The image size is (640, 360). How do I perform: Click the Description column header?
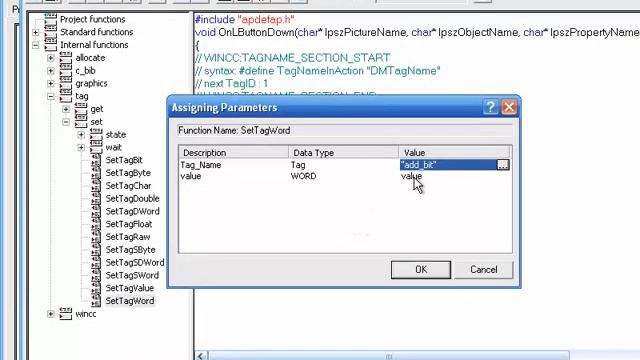tap(233, 153)
